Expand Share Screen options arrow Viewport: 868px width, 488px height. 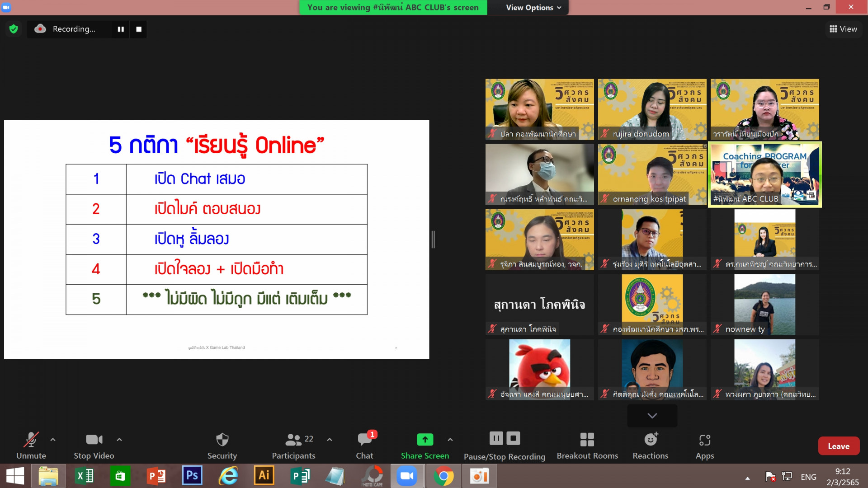[x=450, y=439]
